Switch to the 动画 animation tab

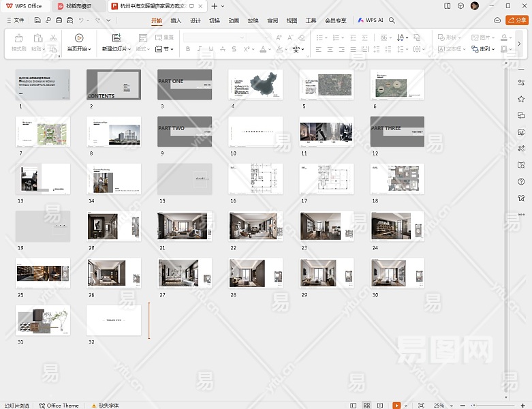pos(234,20)
